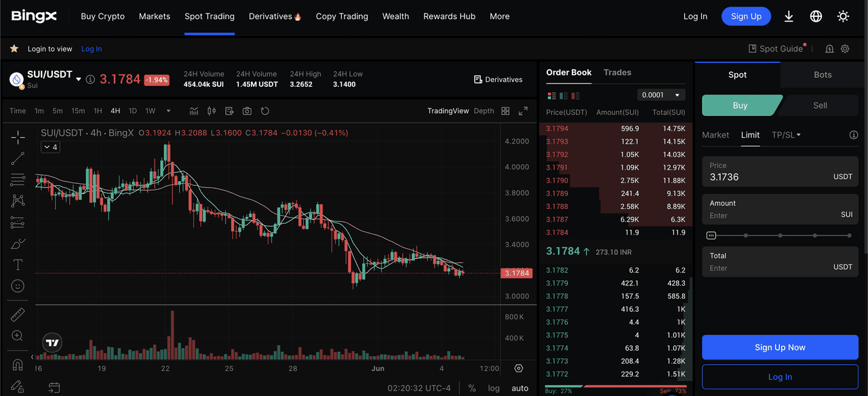The image size is (868, 396).
Task: Activate the chart zoom-in tool
Action: (18, 336)
